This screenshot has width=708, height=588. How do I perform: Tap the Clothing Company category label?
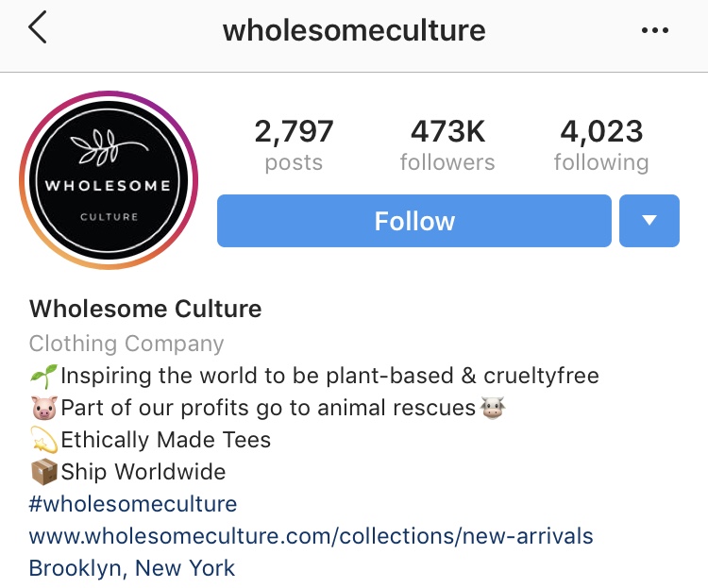(126, 344)
